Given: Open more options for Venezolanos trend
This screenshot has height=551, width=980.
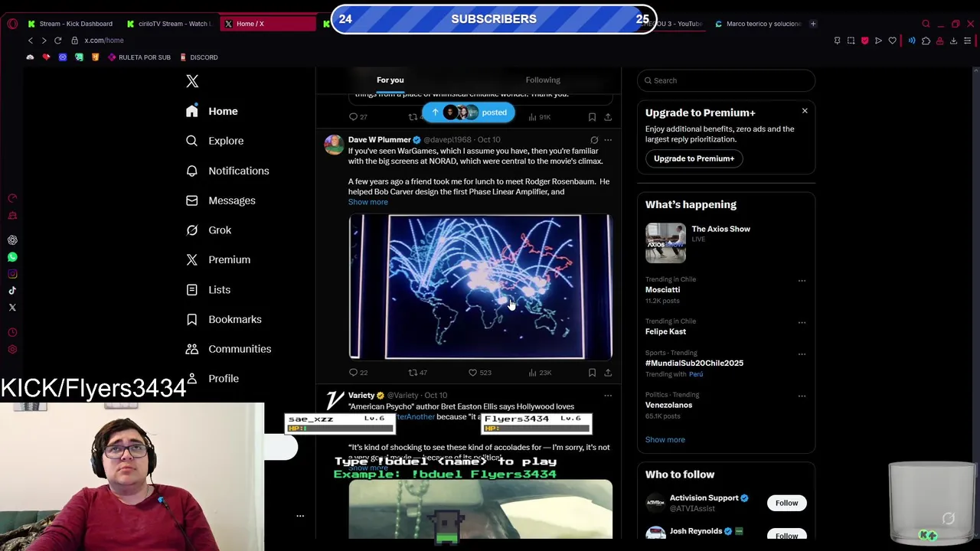Looking at the screenshot, I should click(x=802, y=396).
